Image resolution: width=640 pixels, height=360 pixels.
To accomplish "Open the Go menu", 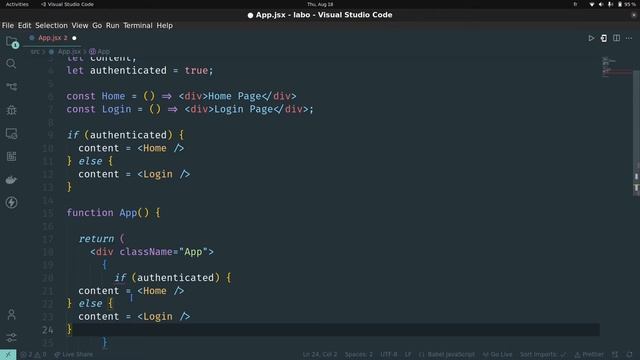I will pyautogui.click(x=97, y=25).
